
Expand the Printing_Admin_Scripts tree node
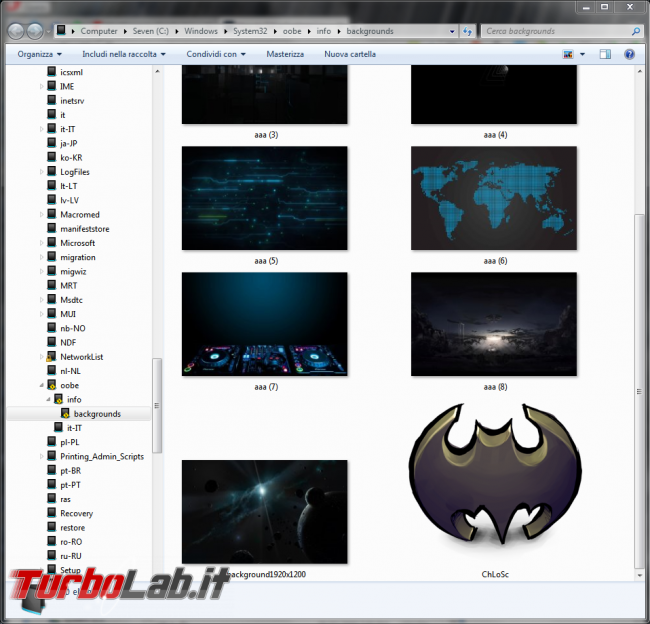point(41,456)
